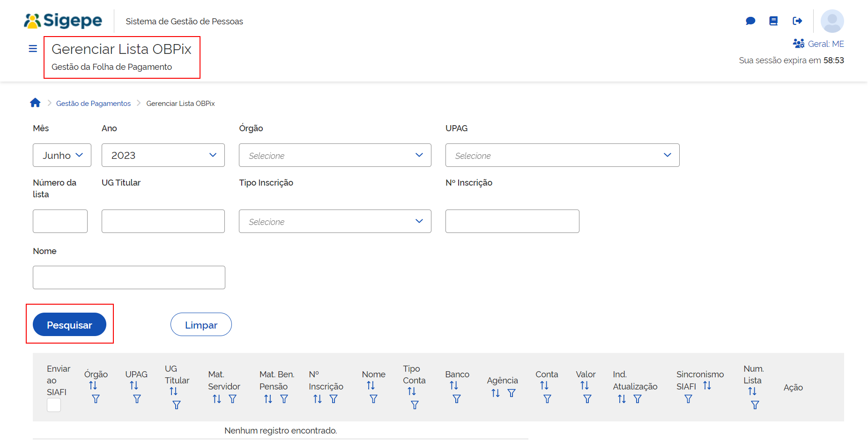868x442 pixels.
Task: Click the chat message icon
Action: [750, 21]
